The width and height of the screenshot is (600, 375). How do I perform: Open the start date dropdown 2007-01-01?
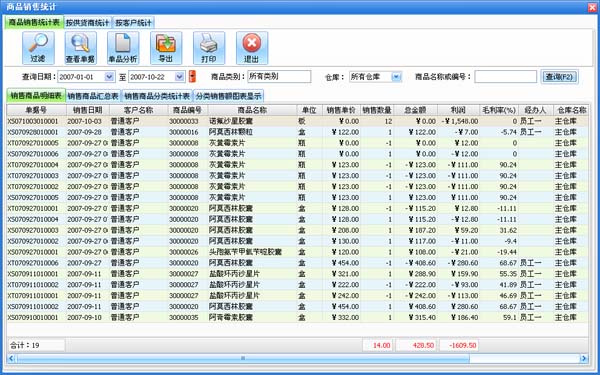coord(109,77)
